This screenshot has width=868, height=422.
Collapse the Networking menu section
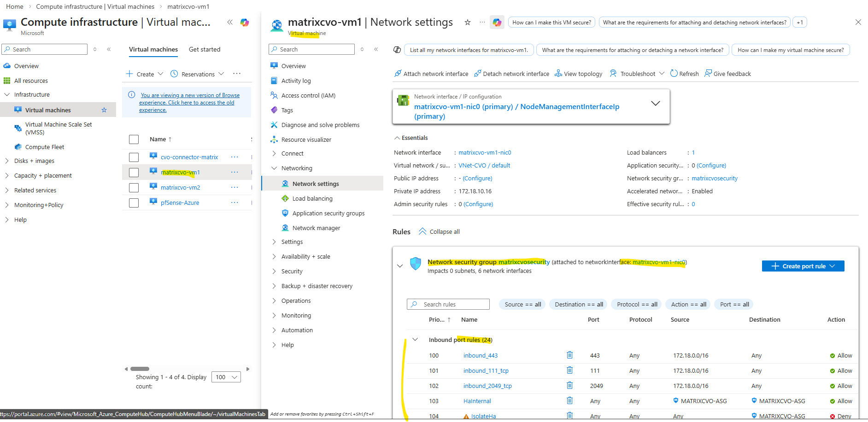click(x=274, y=168)
